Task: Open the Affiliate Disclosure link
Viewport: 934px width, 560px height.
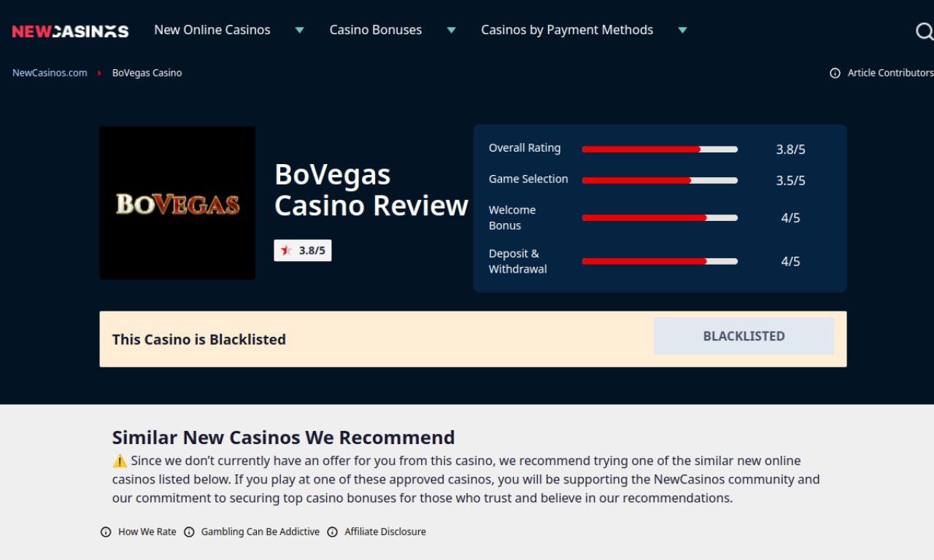Action: coord(385,532)
